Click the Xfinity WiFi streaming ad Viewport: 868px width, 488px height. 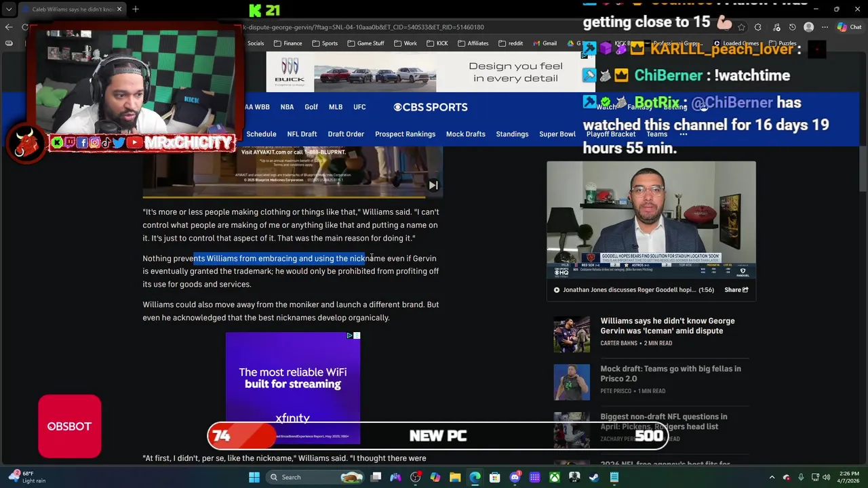(293, 387)
